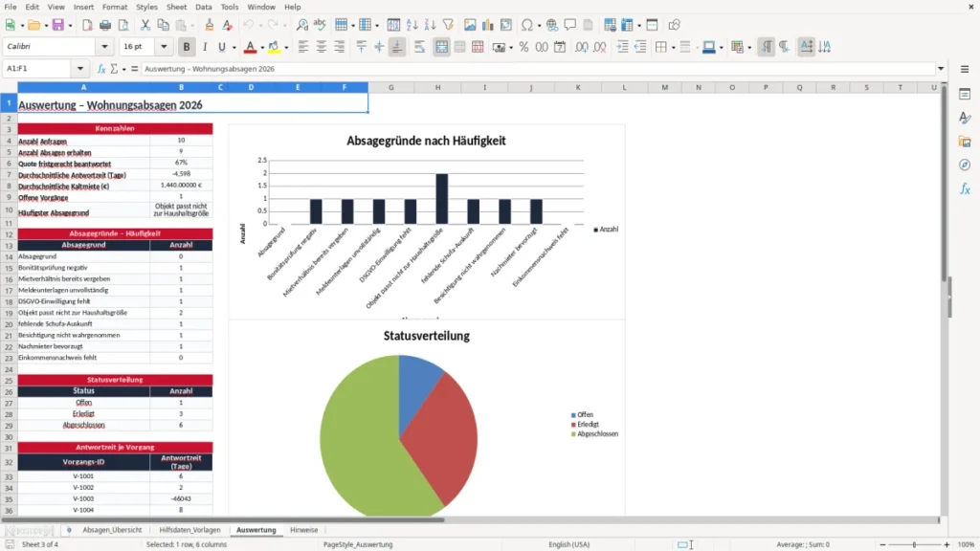
Task: Sort ascending A to Z
Action: click(412, 25)
